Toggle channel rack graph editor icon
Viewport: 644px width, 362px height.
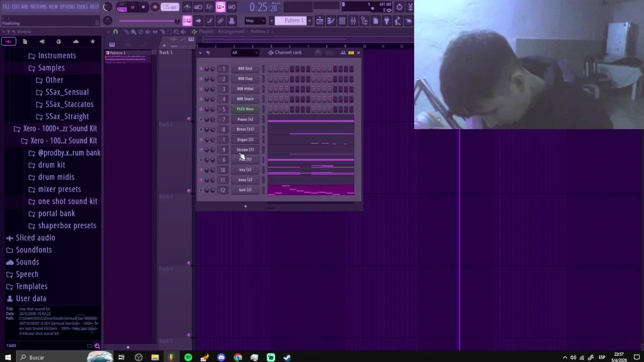click(x=343, y=53)
